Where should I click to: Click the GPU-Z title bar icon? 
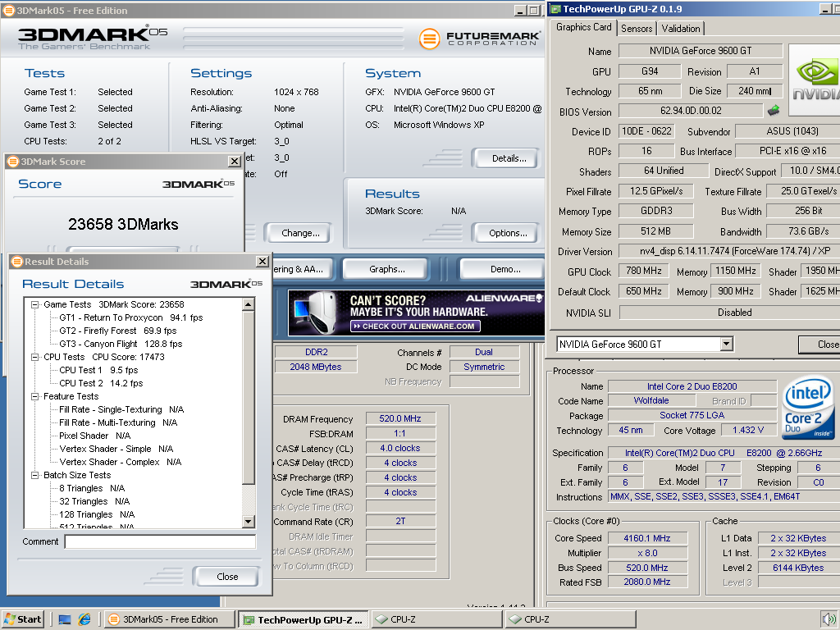coord(555,8)
